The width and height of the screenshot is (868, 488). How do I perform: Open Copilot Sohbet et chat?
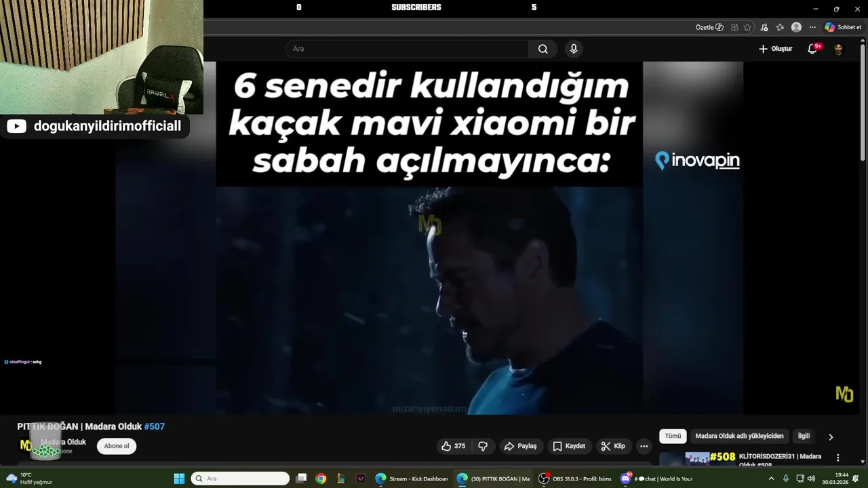[844, 27]
